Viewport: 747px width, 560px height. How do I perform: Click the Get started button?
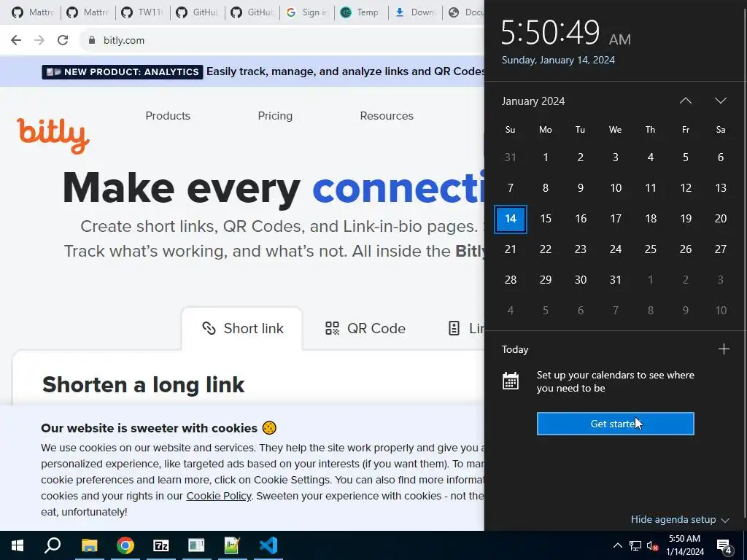(x=615, y=424)
